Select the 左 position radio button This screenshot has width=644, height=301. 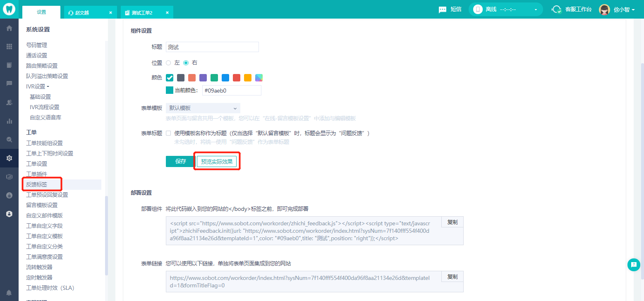coord(168,63)
